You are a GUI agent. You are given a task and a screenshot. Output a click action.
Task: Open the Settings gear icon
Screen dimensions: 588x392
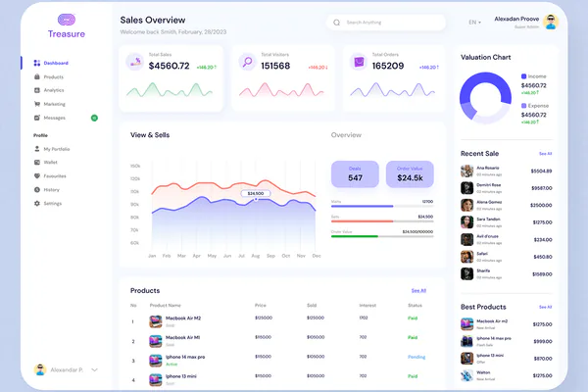[x=37, y=203]
